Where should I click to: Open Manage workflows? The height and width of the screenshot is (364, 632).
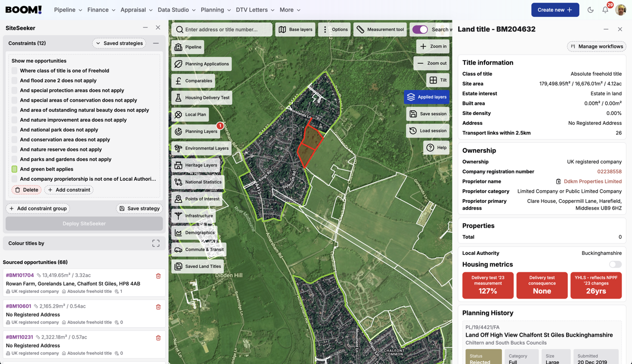(597, 46)
